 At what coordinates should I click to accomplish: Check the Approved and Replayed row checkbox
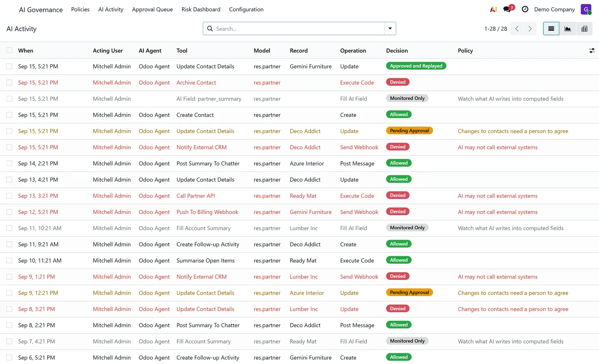9,66
